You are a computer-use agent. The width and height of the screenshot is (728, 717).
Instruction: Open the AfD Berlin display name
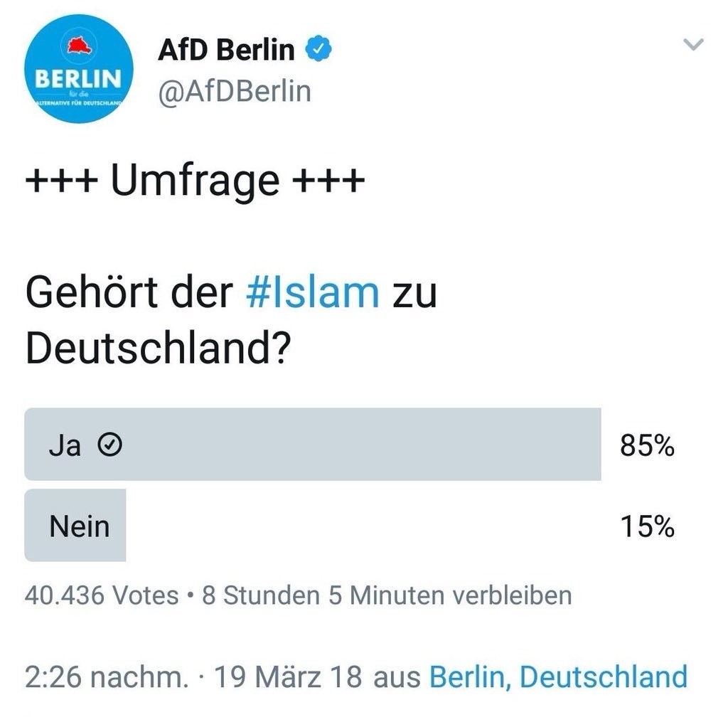coord(226,50)
